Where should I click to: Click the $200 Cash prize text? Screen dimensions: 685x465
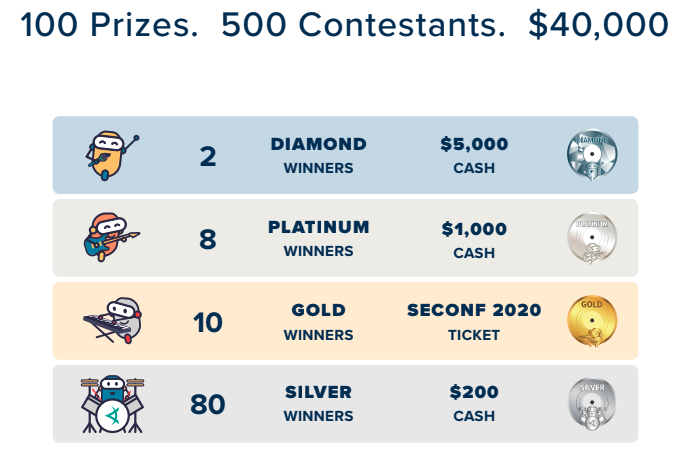pyautogui.click(x=474, y=404)
